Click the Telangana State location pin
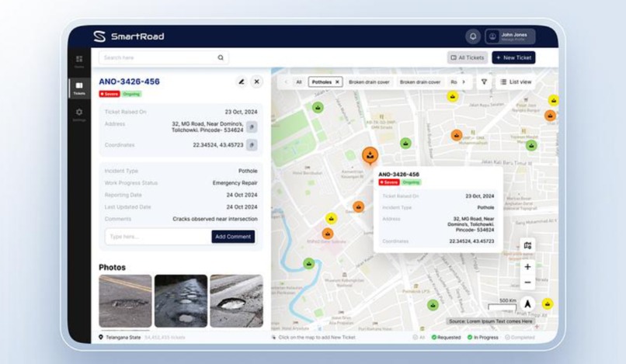The width and height of the screenshot is (626, 364). [x=101, y=338]
